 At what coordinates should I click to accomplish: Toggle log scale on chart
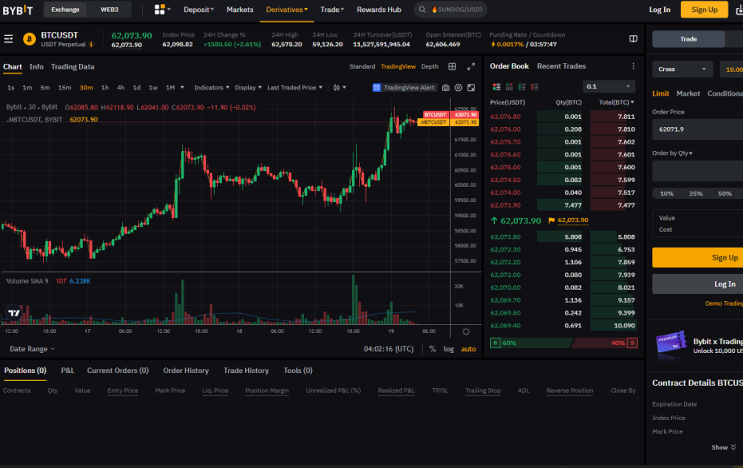pyautogui.click(x=448, y=349)
